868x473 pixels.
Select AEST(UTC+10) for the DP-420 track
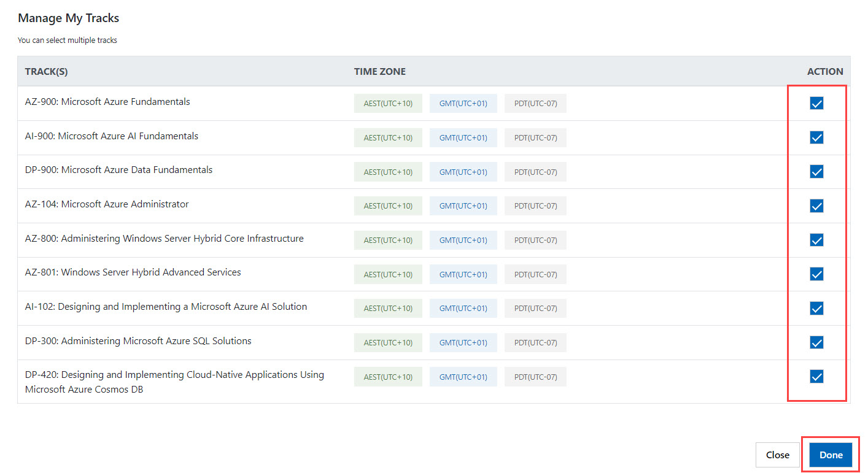coord(388,377)
